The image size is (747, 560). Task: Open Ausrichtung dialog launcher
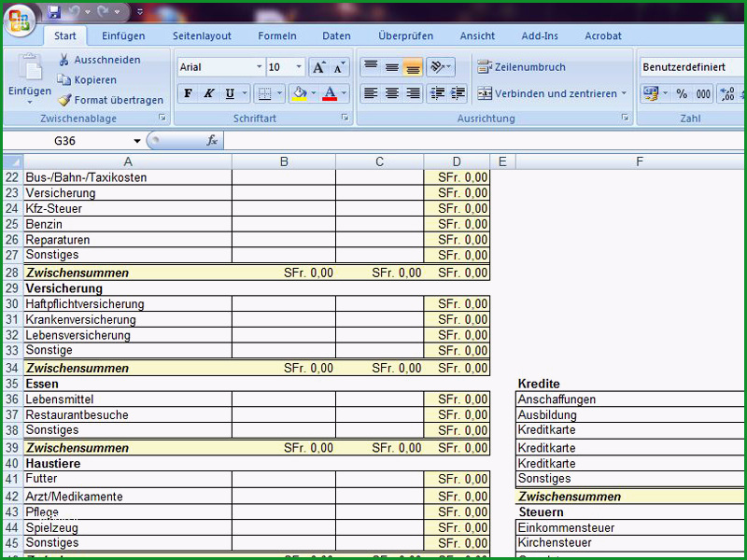[x=625, y=118]
